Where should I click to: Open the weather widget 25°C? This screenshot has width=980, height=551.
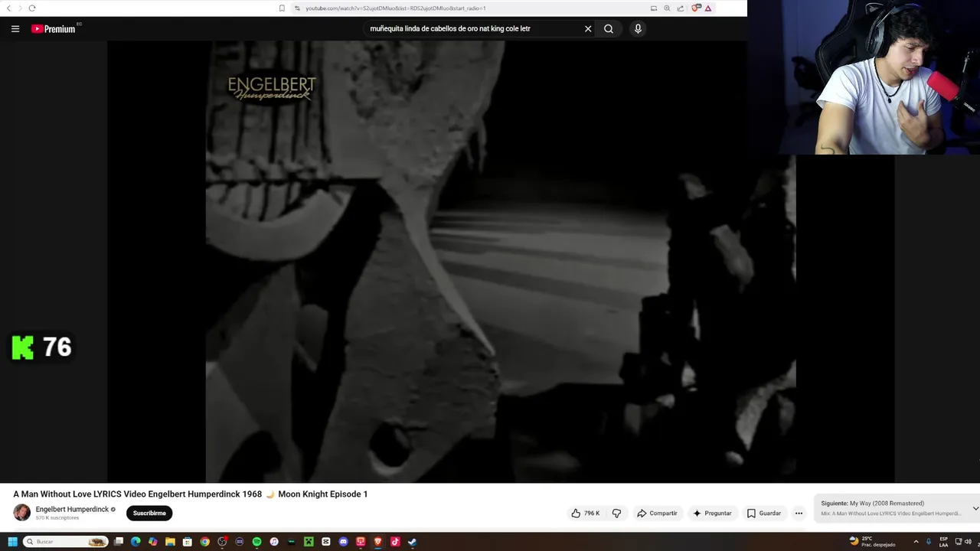click(872, 542)
